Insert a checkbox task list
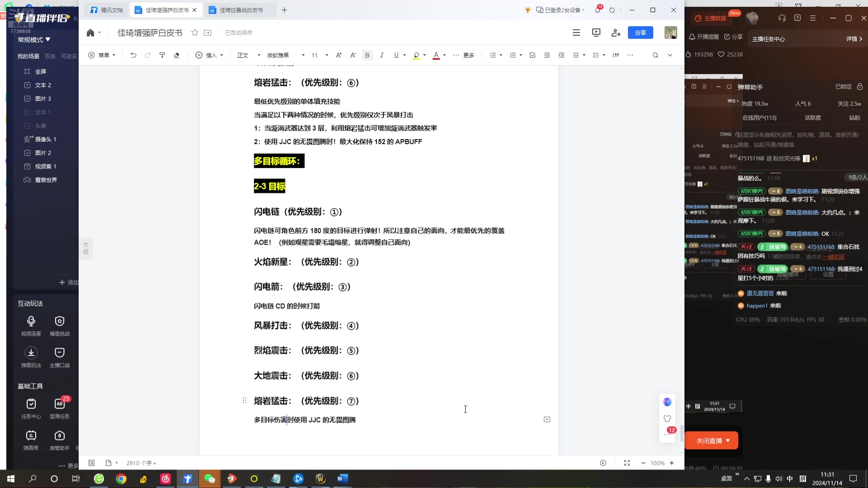Screen dimensions: 868x488 (533, 55)
